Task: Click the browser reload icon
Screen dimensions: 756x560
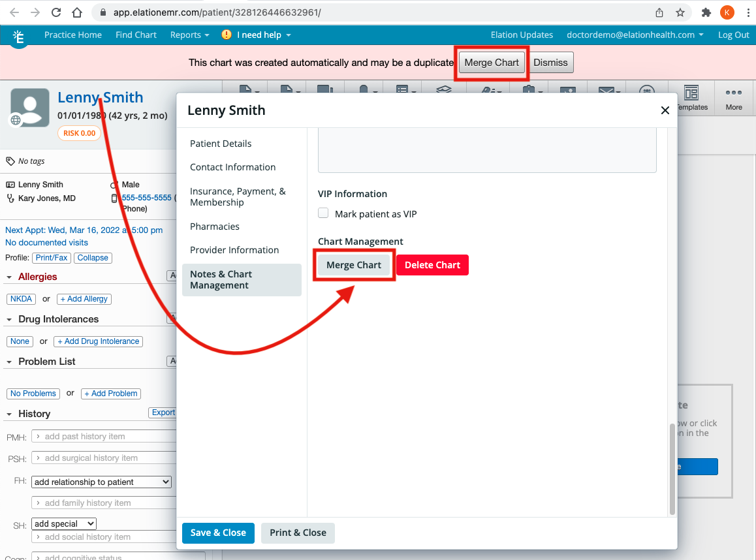Action: (56, 12)
